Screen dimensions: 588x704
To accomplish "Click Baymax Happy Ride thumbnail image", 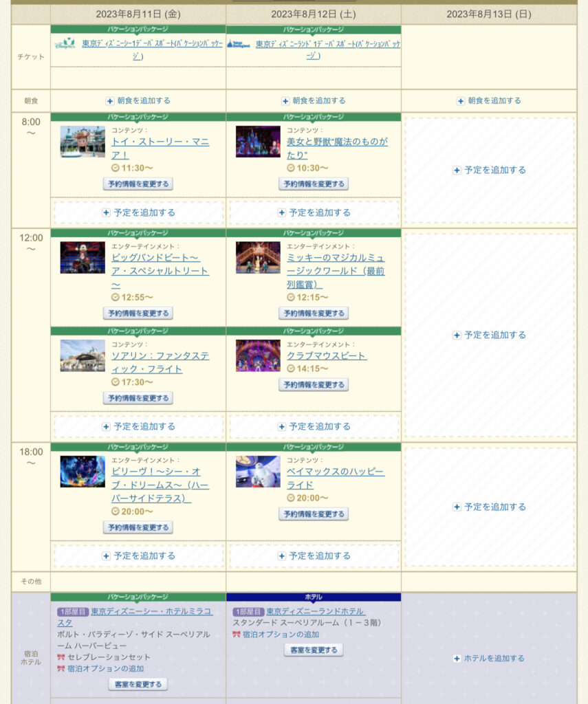I will [x=258, y=472].
